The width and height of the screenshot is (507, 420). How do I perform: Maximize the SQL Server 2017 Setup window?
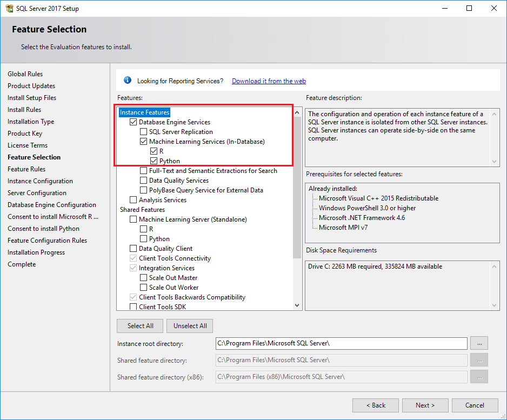[469, 8]
